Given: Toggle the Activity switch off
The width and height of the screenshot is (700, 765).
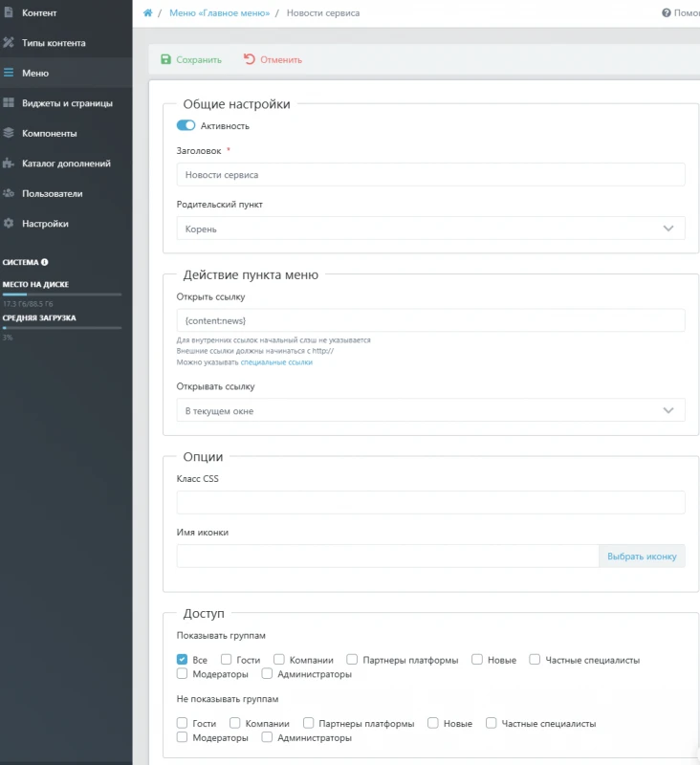Looking at the screenshot, I should tap(186, 125).
